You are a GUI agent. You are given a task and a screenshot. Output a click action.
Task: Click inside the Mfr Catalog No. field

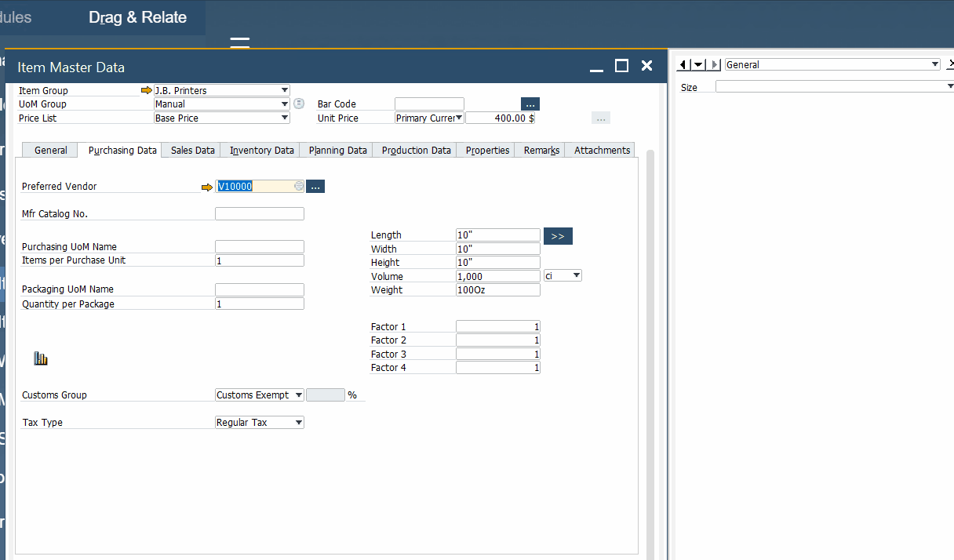pyautogui.click(x=259, y=213)
